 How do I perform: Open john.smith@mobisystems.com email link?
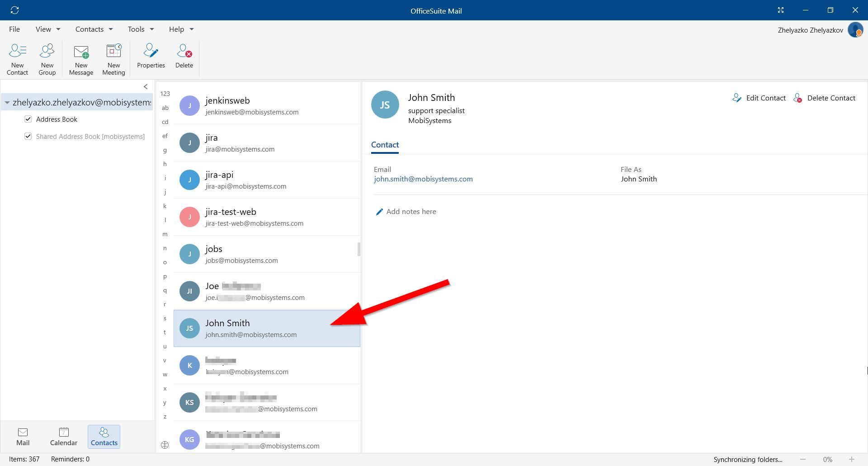(x=423, y=179)
